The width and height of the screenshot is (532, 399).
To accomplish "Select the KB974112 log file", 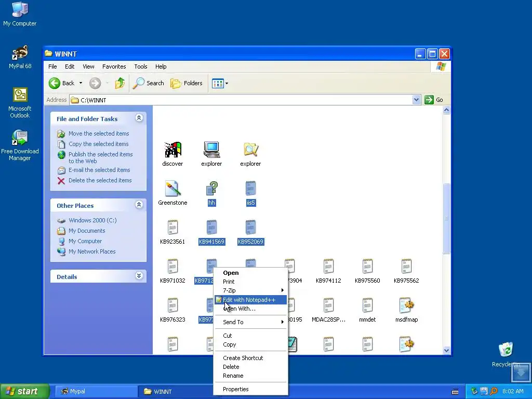I will point(328,267).
